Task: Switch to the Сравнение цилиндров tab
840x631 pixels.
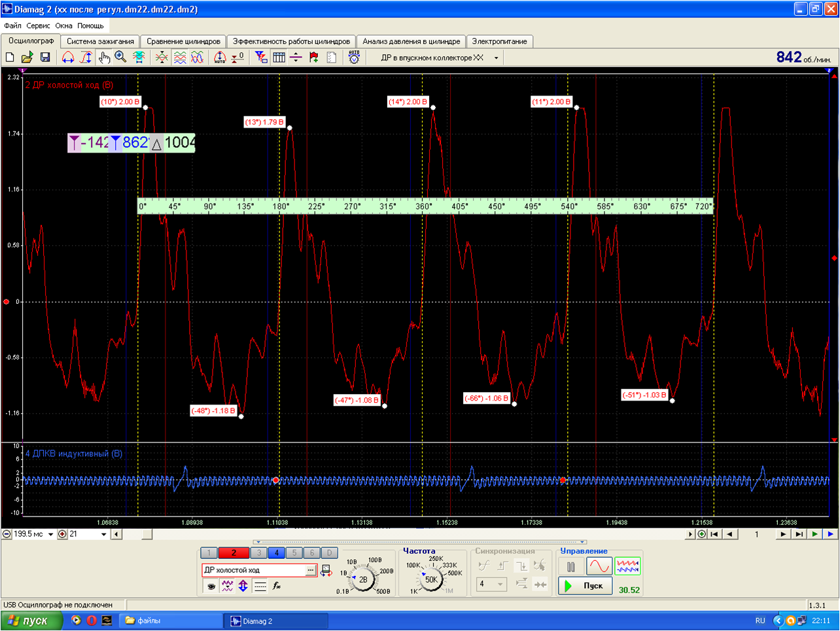Action: [x=183, y=41]
